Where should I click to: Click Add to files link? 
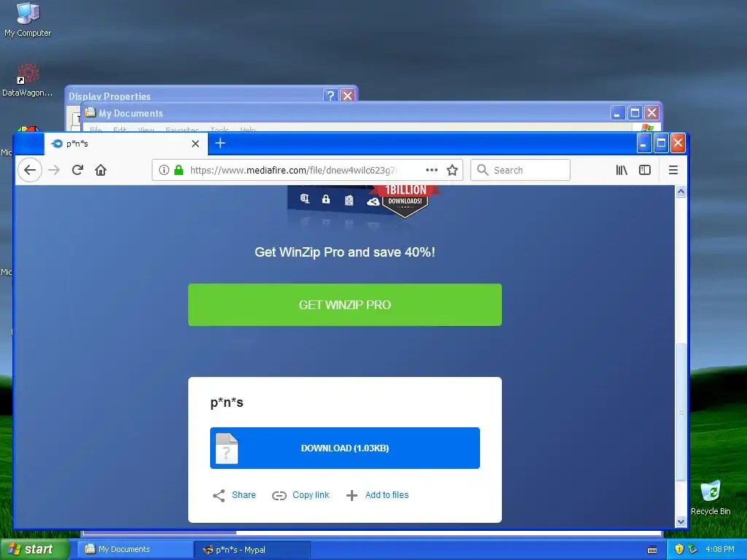tap(387, 495)
